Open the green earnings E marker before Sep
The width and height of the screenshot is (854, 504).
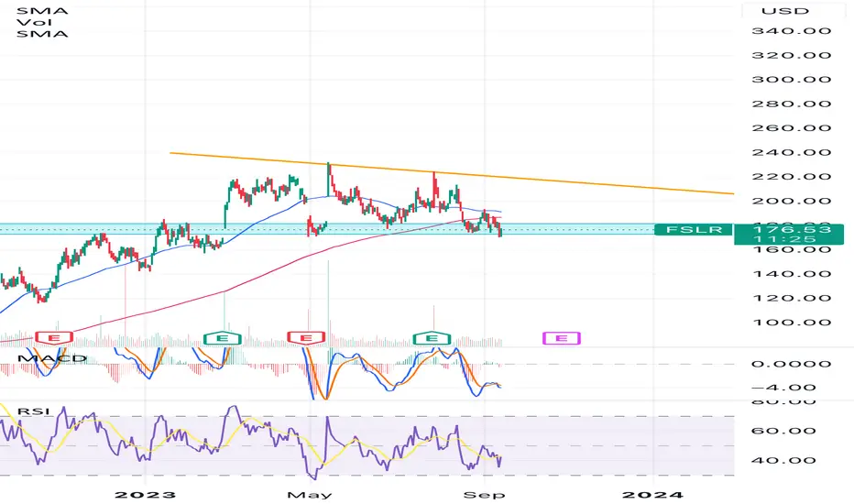pos(432,338)
